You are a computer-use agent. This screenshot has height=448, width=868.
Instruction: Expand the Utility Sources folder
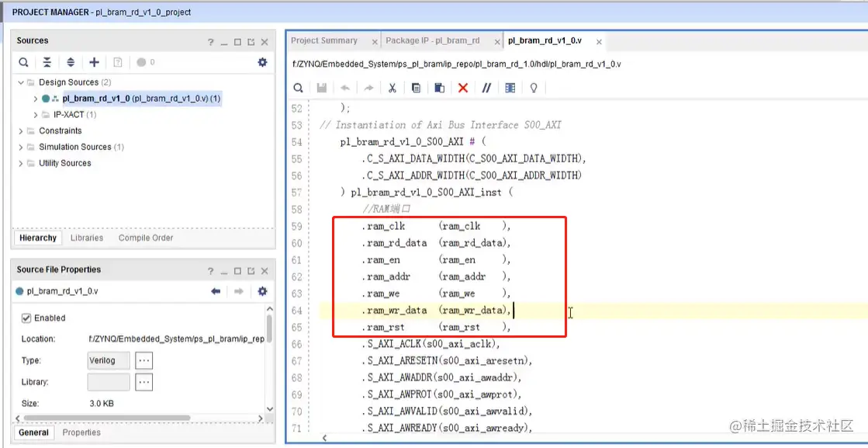tap(21, 163)
